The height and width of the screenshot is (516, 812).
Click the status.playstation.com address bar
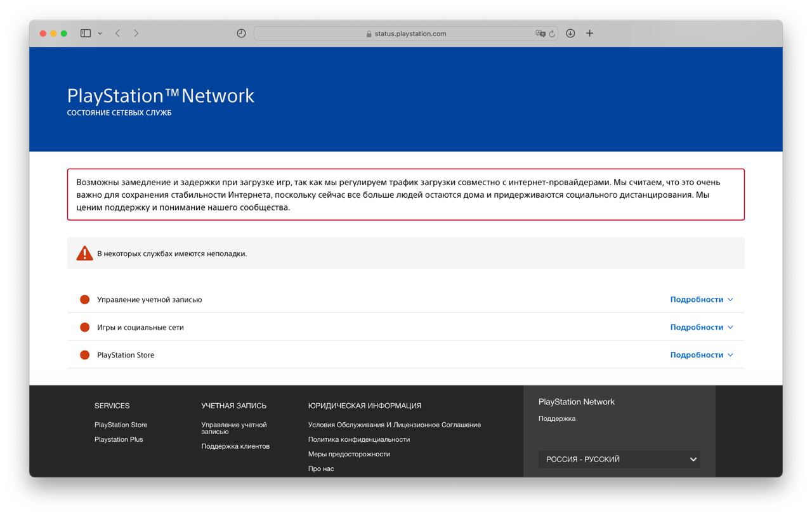[x=406, y=34]
